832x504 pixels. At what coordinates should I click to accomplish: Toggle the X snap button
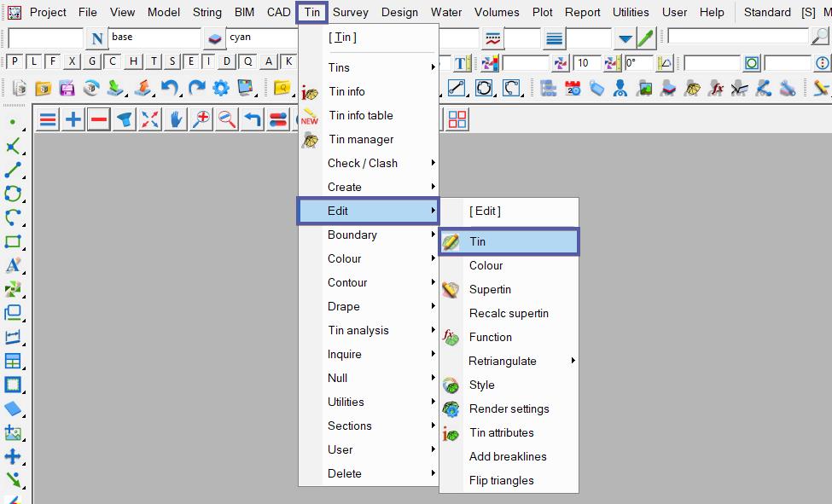72,61
